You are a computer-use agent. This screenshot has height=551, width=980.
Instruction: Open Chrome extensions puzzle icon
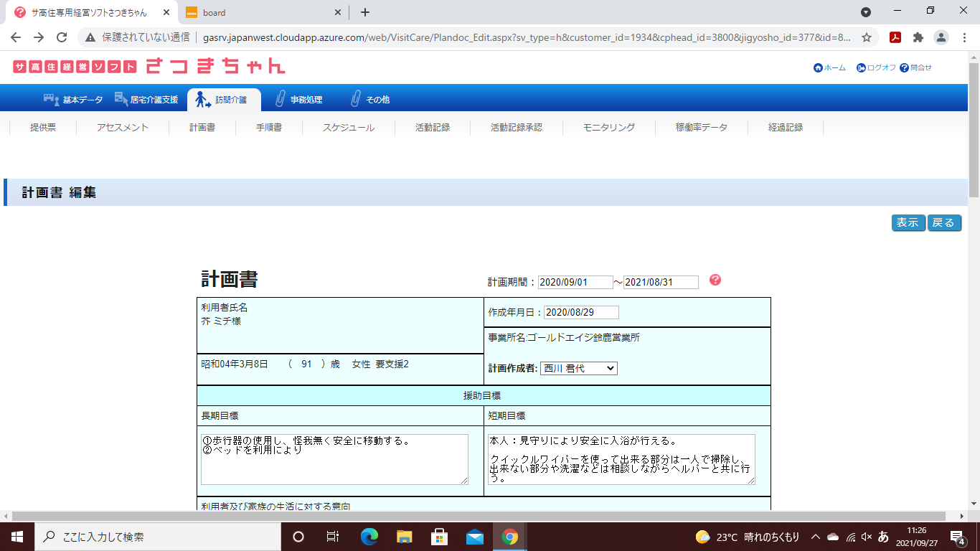point(918,37)
